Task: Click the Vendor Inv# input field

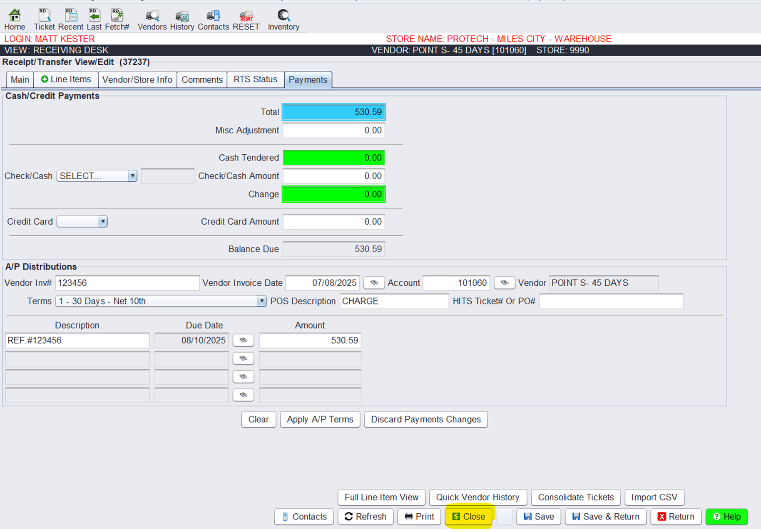Action: coord(127,283)
